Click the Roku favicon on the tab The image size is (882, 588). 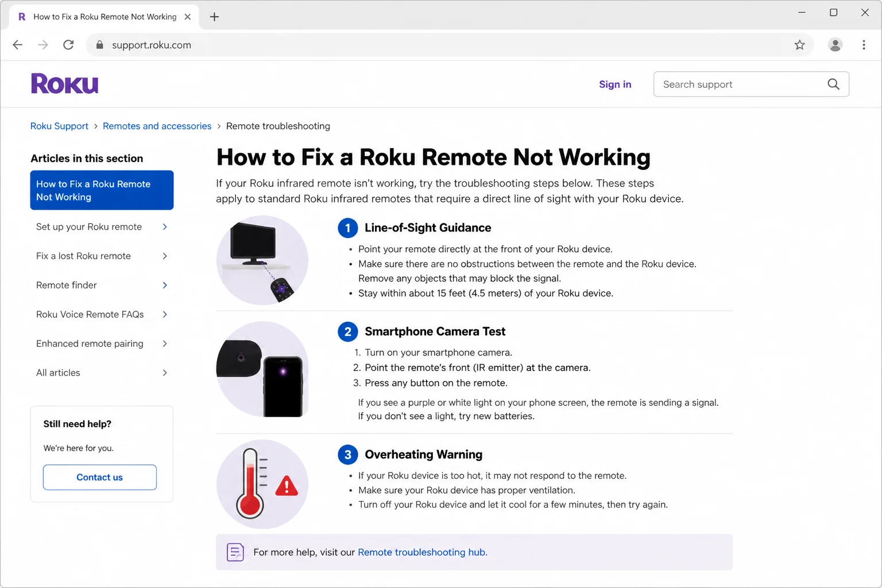coord(22,17)
